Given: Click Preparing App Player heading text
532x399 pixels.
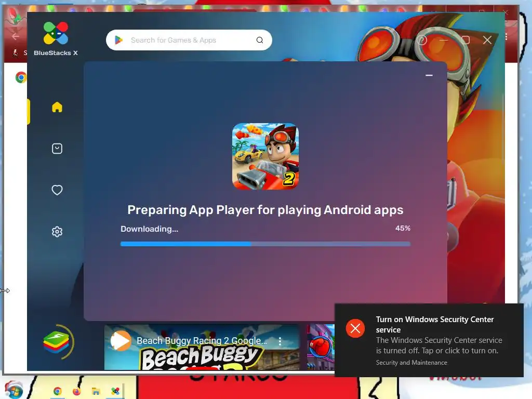Looking at the screenshot, I should [x=265, y=210].
